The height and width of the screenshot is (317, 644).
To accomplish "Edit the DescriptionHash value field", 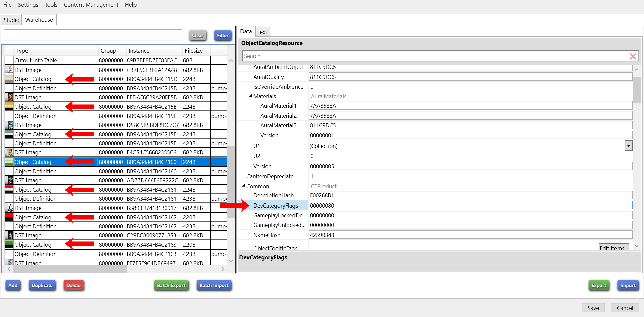I will (470, 195).
